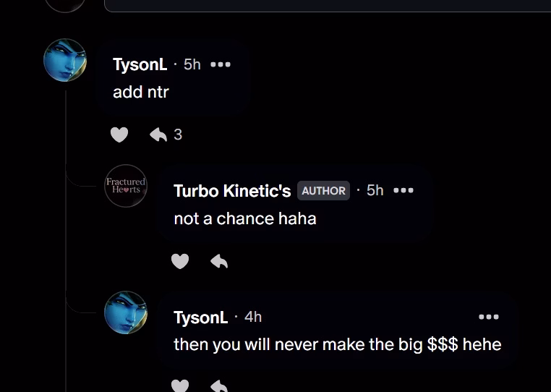Like the "big $$$ hehe" reply
Screen dimensions: 551x392
pyautogui.click(x=180, y=385)
